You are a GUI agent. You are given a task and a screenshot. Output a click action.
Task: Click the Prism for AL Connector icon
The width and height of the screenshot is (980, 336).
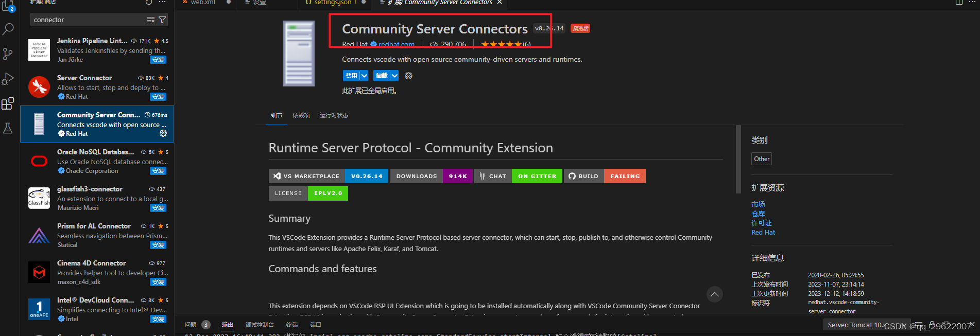(x=39, y=235)
